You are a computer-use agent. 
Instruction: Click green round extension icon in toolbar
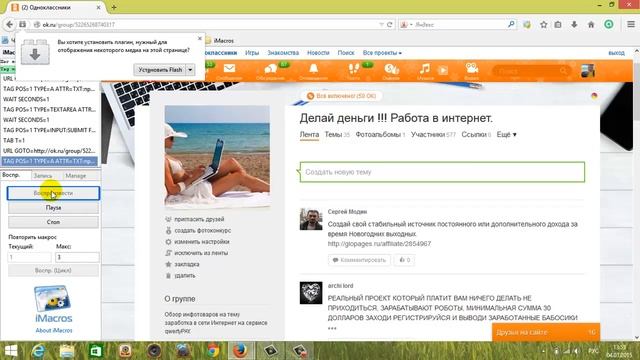pyautogui.click(x=609, y=24)
